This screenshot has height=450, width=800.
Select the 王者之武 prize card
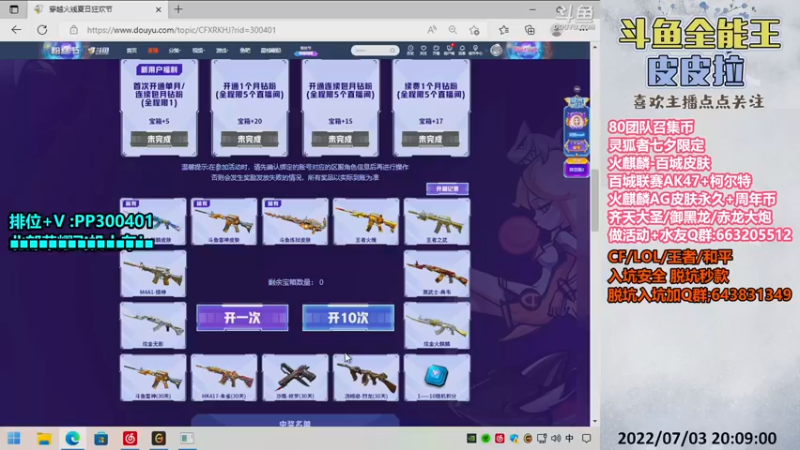(437, 222)
